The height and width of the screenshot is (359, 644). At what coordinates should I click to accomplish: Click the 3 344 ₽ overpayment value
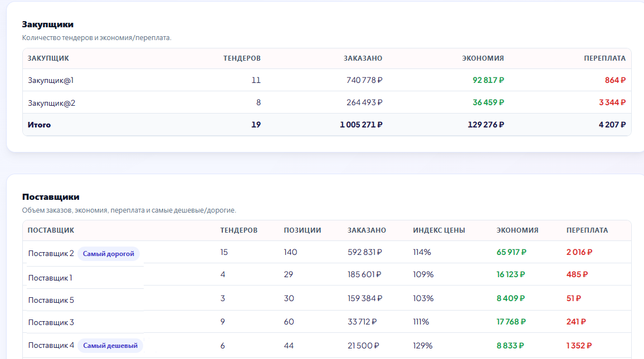[612, 103]
